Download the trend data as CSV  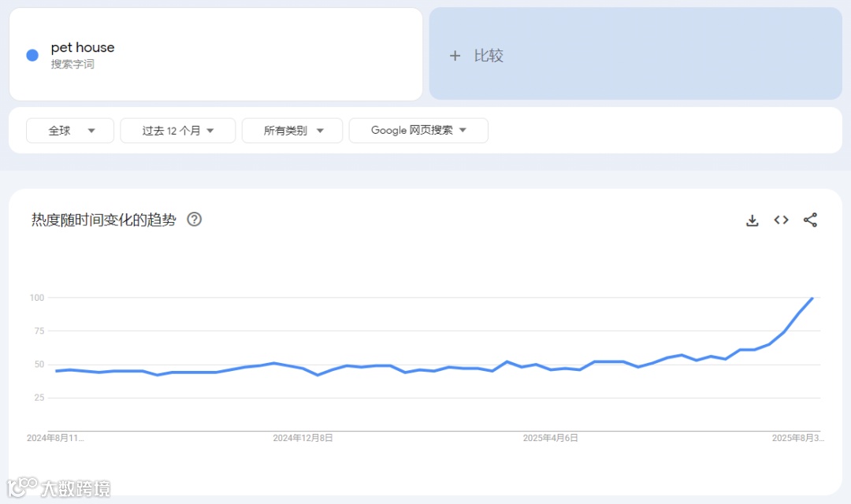tap(753, 220)
